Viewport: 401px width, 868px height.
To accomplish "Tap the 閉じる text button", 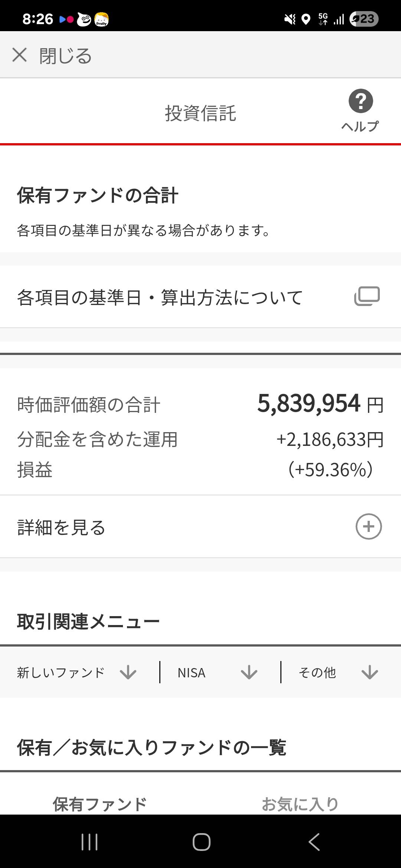I will pyautogui.click(x=65, y=56).
